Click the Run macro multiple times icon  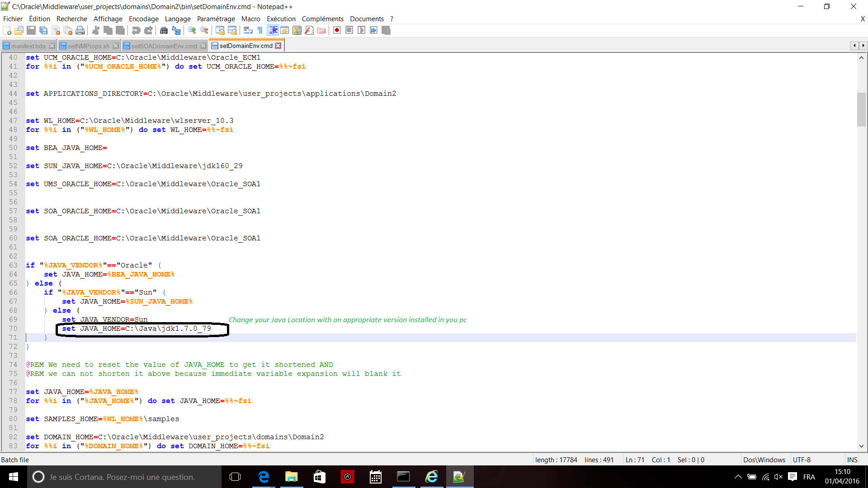pos(373,30)
